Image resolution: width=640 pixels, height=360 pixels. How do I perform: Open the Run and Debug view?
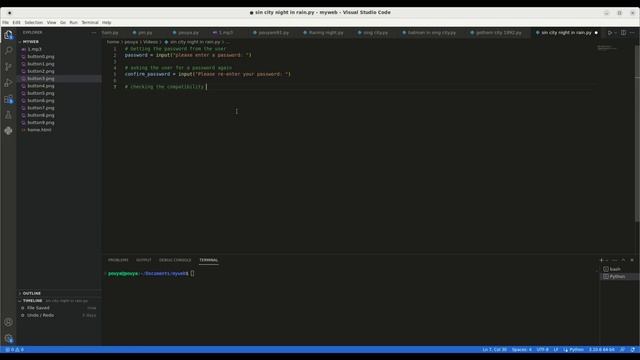pos(8,83)
